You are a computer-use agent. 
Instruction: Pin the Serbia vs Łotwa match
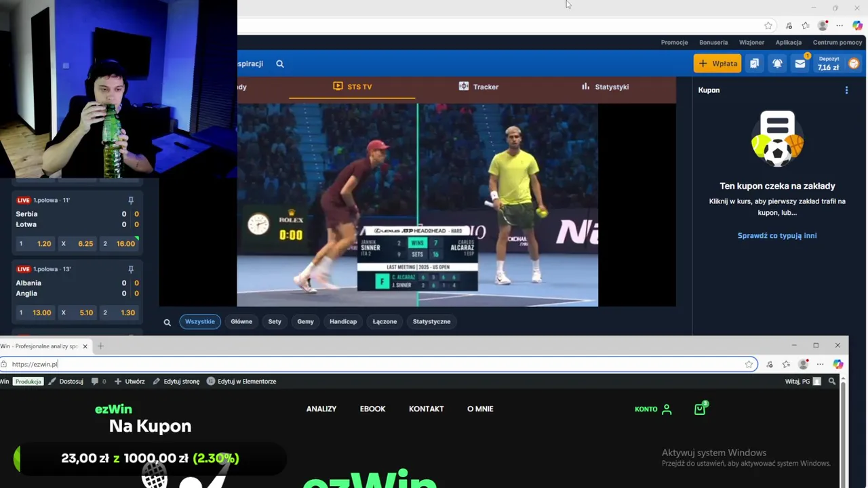click(x=131, y=200)
